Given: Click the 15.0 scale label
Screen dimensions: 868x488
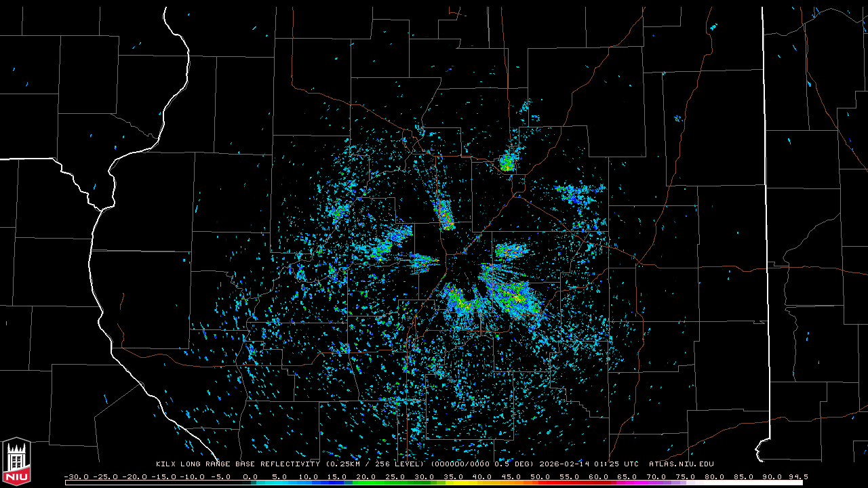Looking at the screenshot, I should 336,476.
